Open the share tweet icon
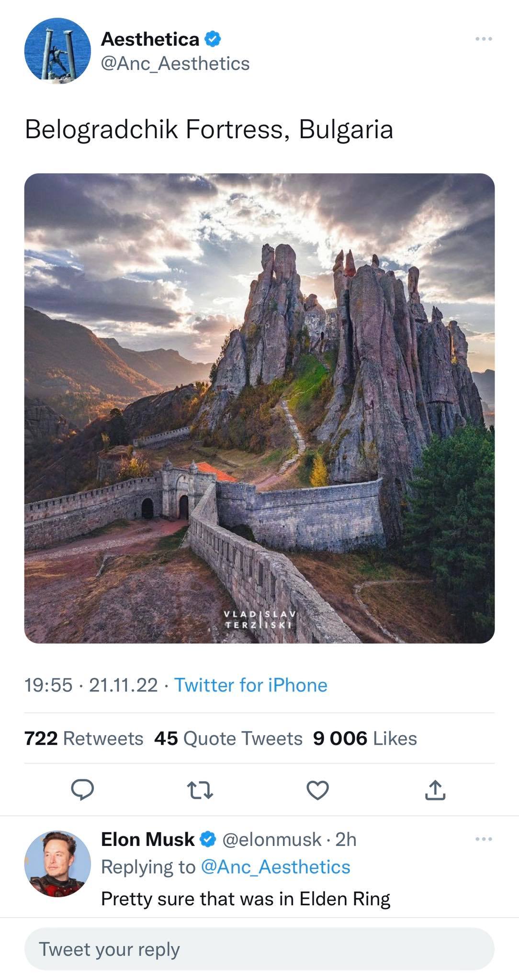 (x=435, y=790)
